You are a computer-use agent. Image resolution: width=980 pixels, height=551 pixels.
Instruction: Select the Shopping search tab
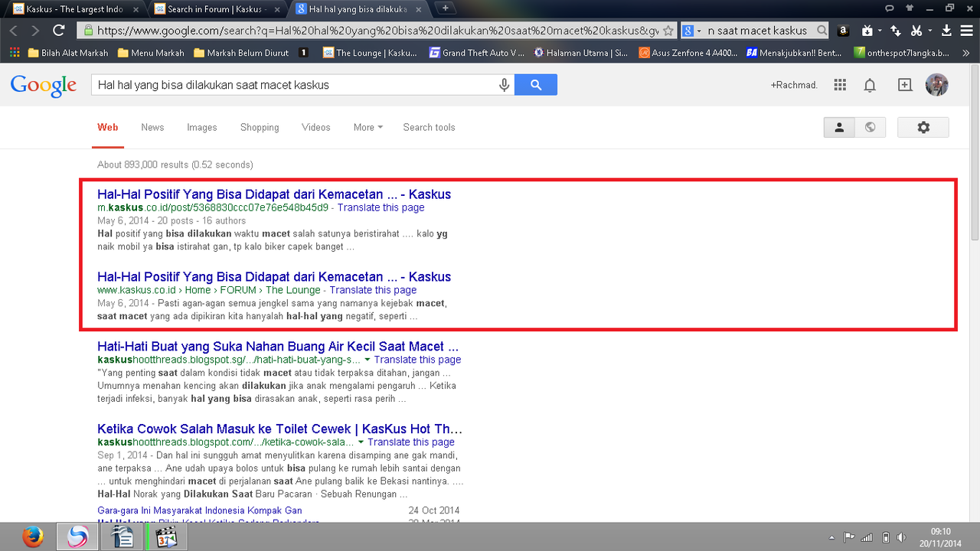[x=260, y=128]
